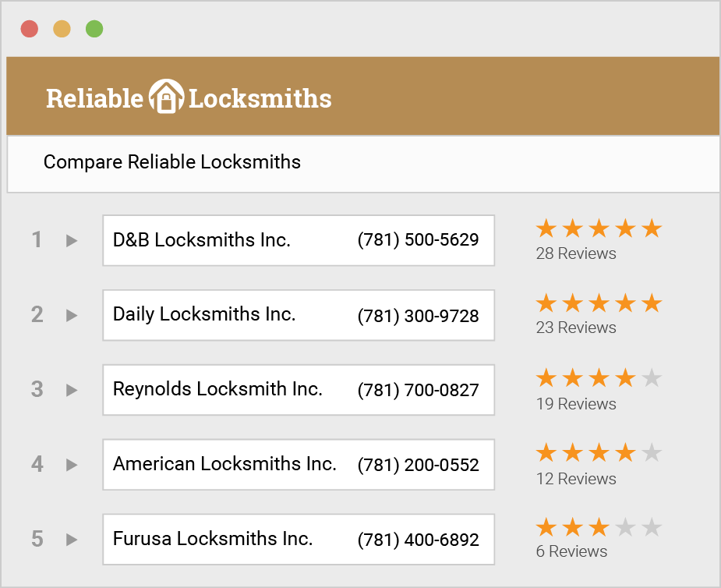Screen dimensions: 721x588
Task: Click the green window control dot
Action: pyautogui.click(x=94, y=28)
